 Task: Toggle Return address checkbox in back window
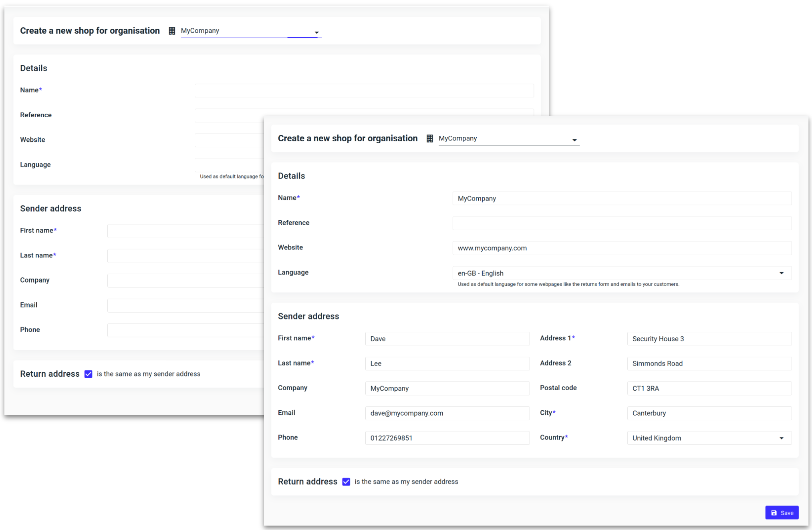pos(88,374)
